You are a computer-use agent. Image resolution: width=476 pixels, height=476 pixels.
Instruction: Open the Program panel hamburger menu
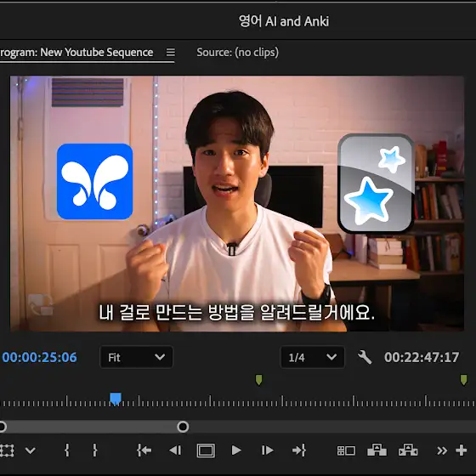(x=171, y=52)
